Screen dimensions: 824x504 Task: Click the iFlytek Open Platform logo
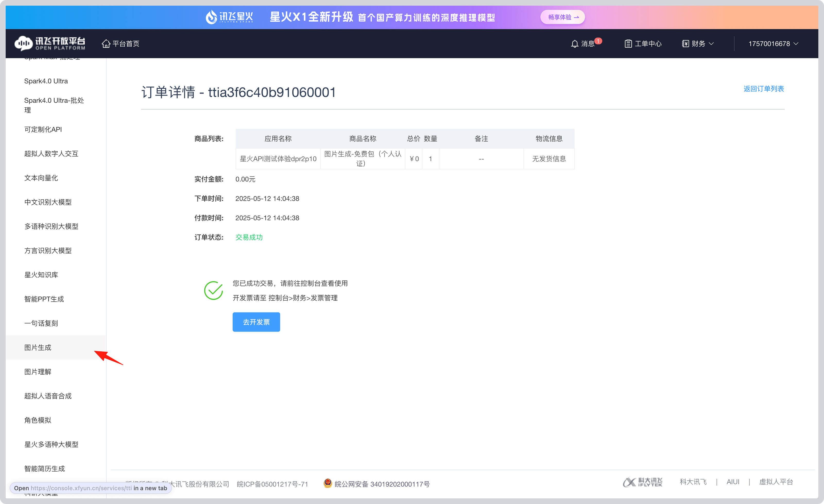point(50,44)
